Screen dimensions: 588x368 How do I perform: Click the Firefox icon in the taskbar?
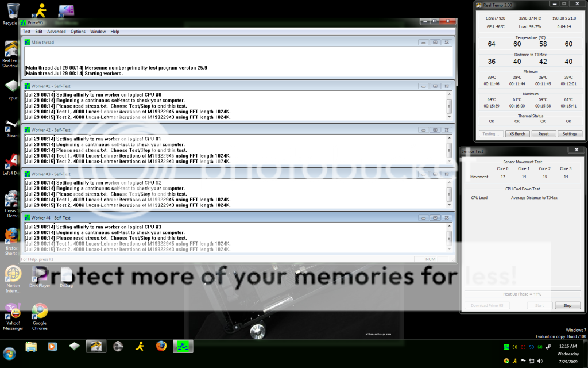point(161,346)
